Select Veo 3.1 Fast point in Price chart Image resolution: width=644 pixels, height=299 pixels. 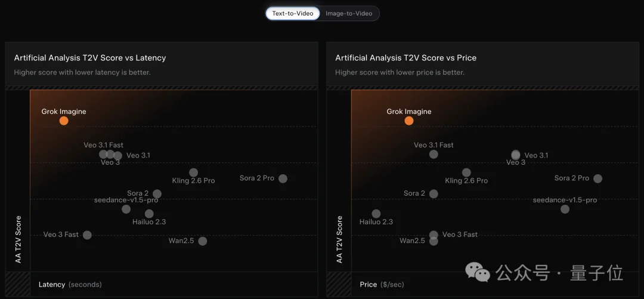(434, 155)
